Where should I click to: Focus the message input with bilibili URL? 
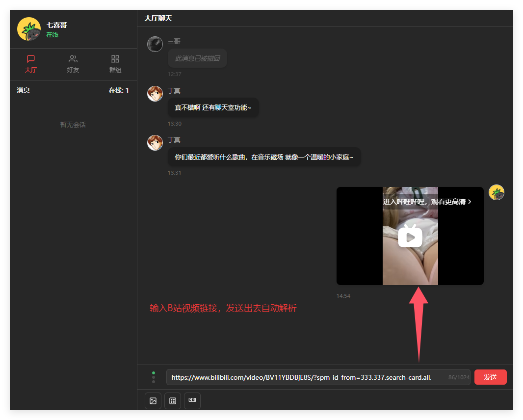pyautogui.click(x=304, y=377)
